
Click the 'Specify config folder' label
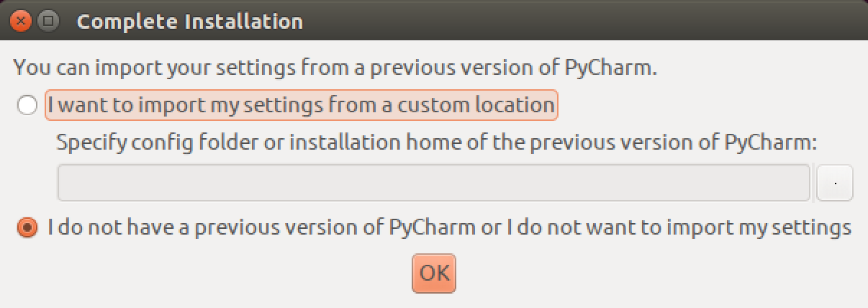[x=437, y=142]
